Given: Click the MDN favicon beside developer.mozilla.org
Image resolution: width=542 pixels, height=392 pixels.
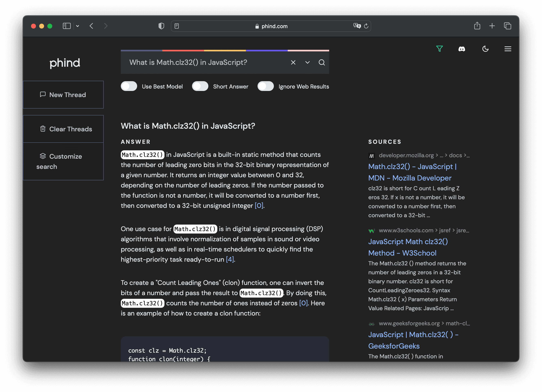Looking at the screenshot, I should pyautogui.click(x=372, y=156).
